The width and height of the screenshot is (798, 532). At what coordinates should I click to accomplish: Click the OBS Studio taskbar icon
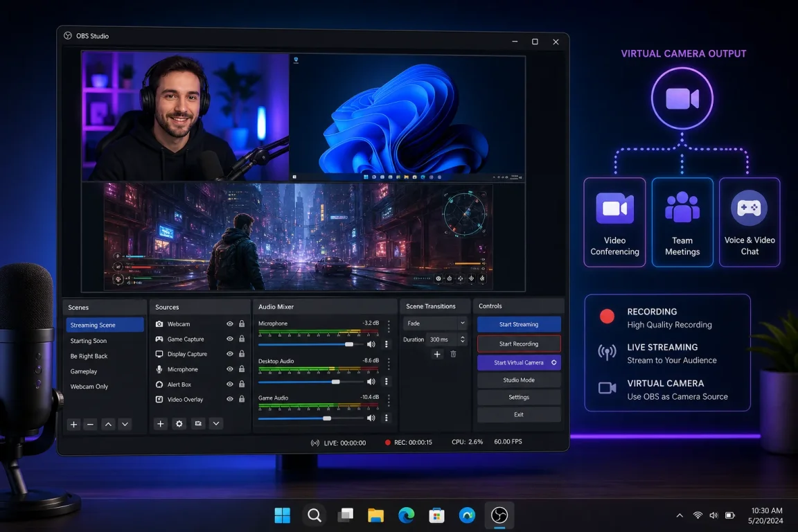(x=499, y=515)
